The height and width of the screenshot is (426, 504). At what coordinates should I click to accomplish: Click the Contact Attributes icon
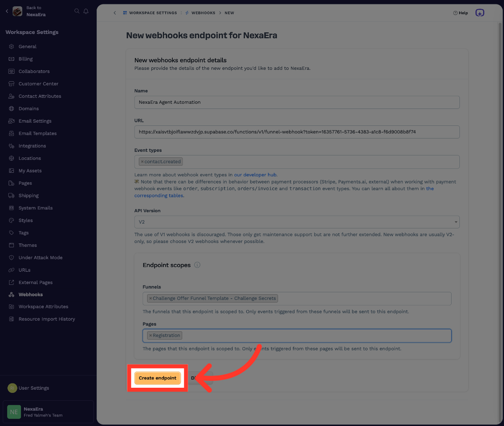point(11,96)
